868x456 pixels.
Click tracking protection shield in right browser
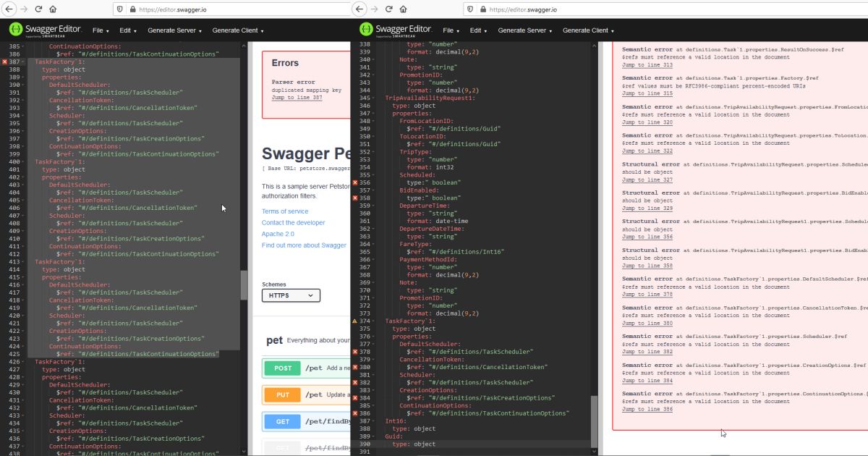(x=470, y=9)
